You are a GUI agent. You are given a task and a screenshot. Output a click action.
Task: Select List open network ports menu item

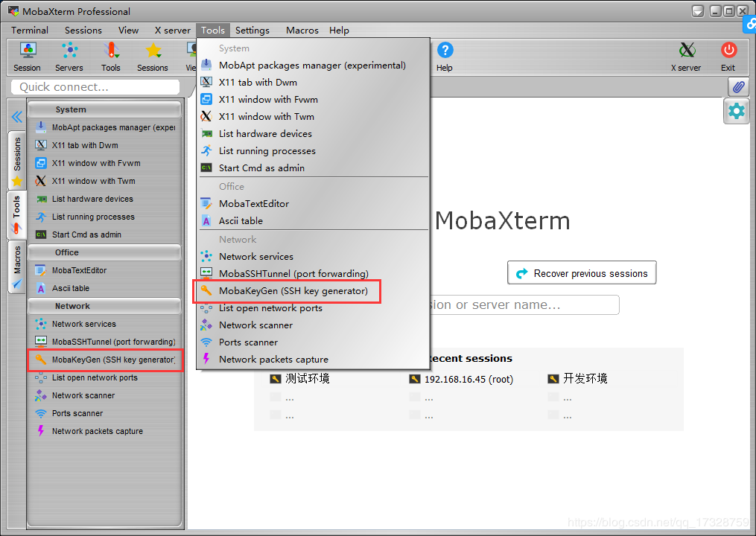pyautogui.click(x=314, y=308)
